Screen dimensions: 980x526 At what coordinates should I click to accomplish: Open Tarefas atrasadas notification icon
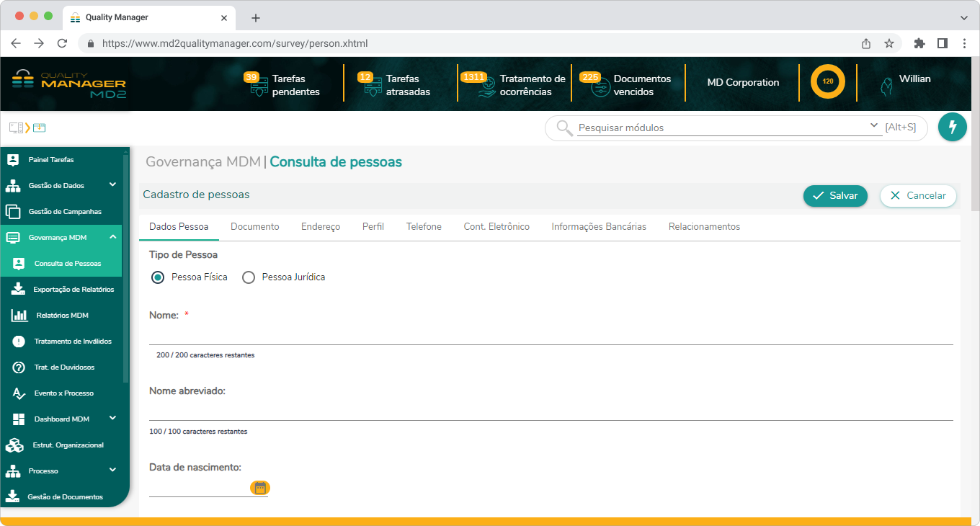pos(373,88)
